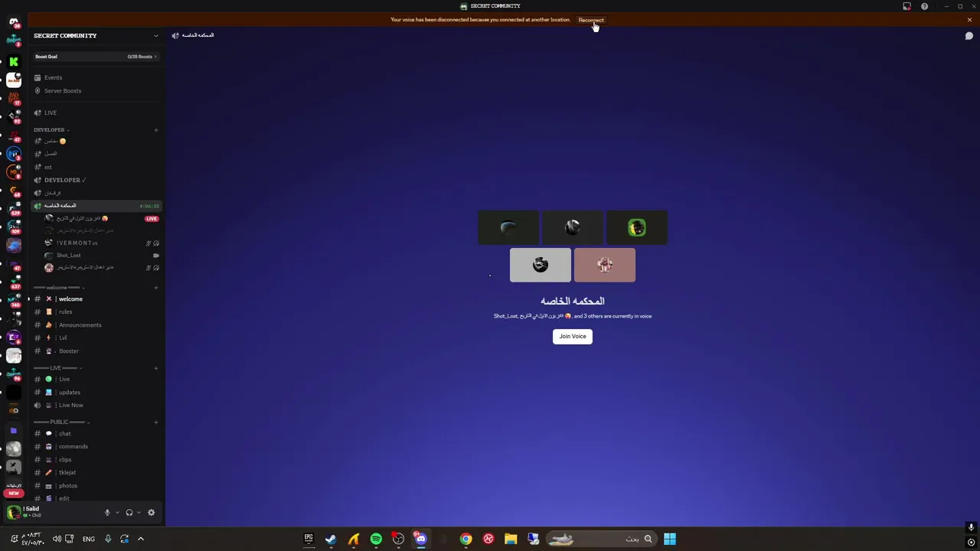The height and width of the screenshot is (551, 980).
Task: Open Steam from the taskbar
Action: click(331, 539)
